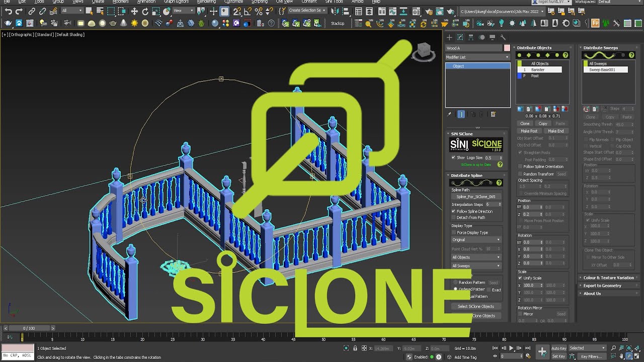Toggle Follow Spline Direction checkbox
Viewport: 644px width, 362px height.
[453, 211]
